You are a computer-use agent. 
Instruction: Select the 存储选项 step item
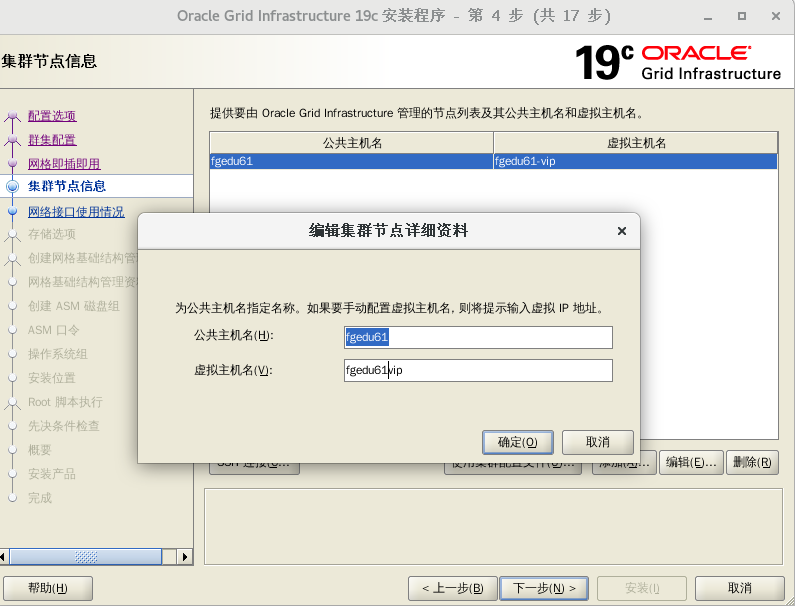pos(52,234)
